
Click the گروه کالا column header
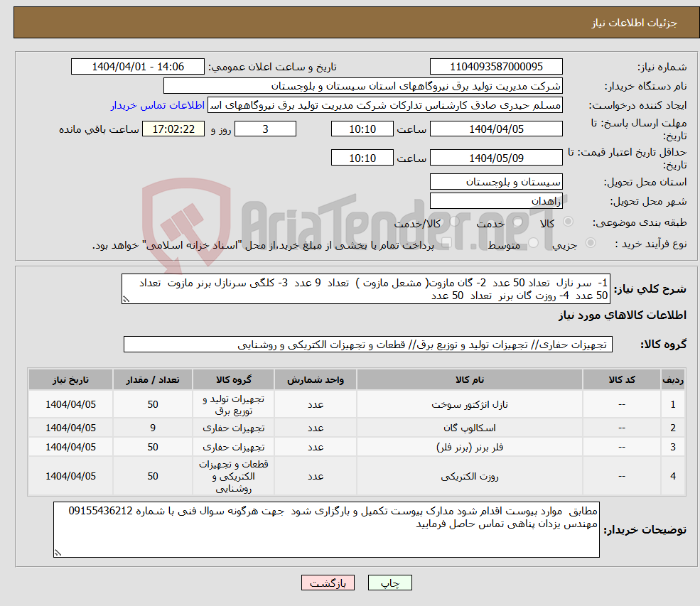(x=234, y=380)
